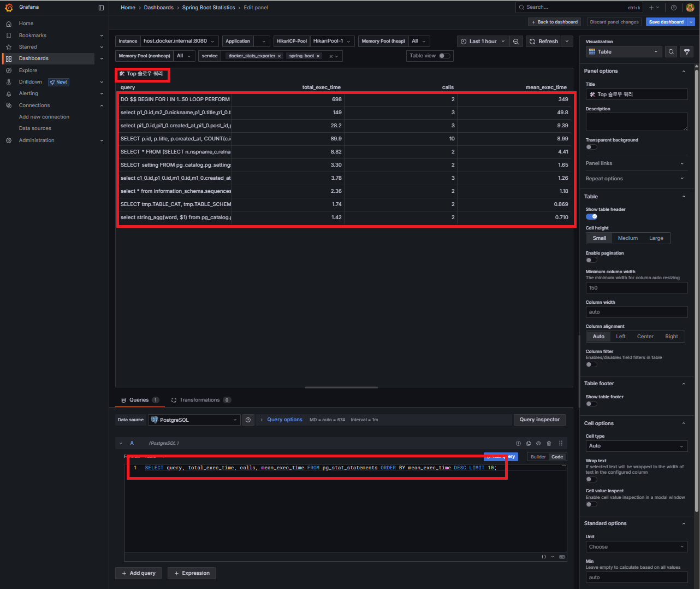
Task: Open Add new connection sidebar item
Action: (x=44, y=117)
